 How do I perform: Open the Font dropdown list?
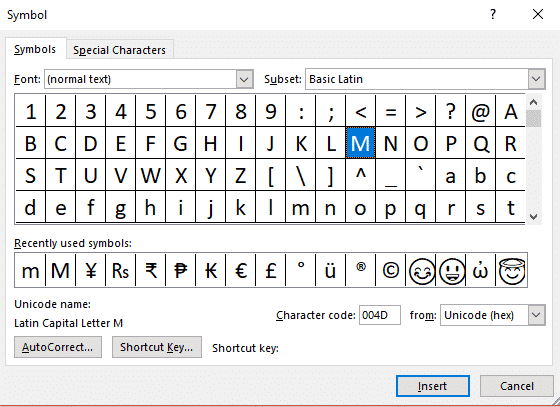tap(244, 79)
